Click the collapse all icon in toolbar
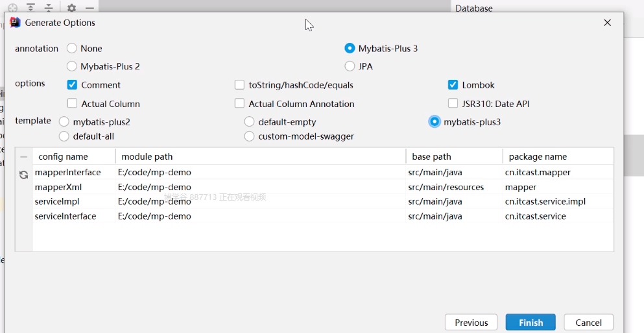644x333 pixels. point(49,8)
